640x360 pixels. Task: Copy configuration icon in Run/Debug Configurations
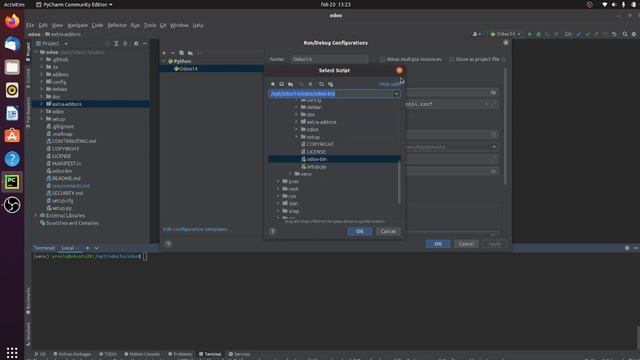tap(181, 53)
